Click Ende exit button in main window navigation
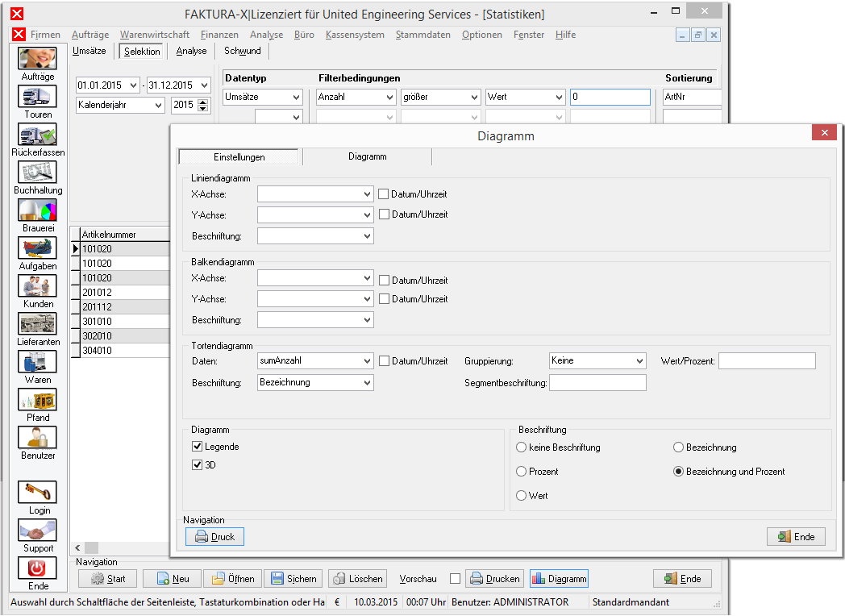Screen dimensions: 845x616 click(682, 579)
